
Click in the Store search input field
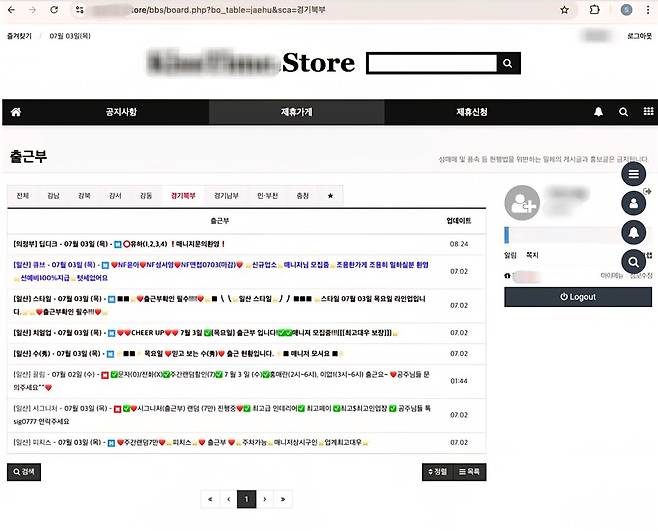(x=432, y=63)
